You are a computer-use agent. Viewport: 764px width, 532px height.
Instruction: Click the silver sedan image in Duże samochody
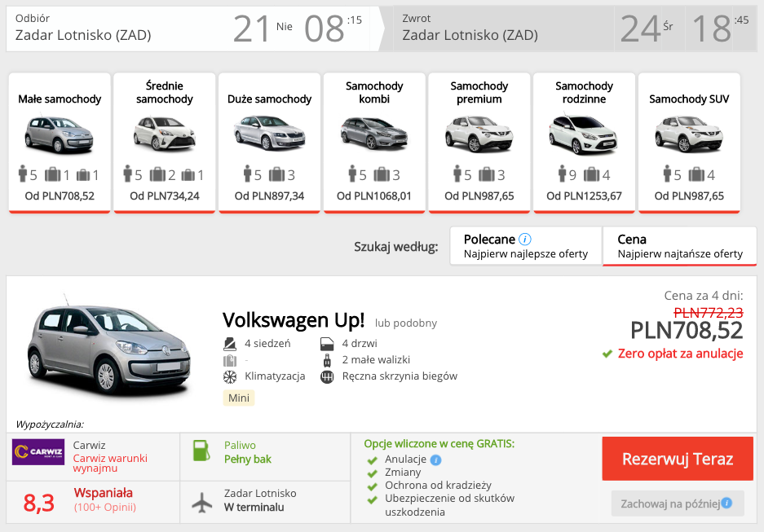pyautogui.click(x=269, y=133)
